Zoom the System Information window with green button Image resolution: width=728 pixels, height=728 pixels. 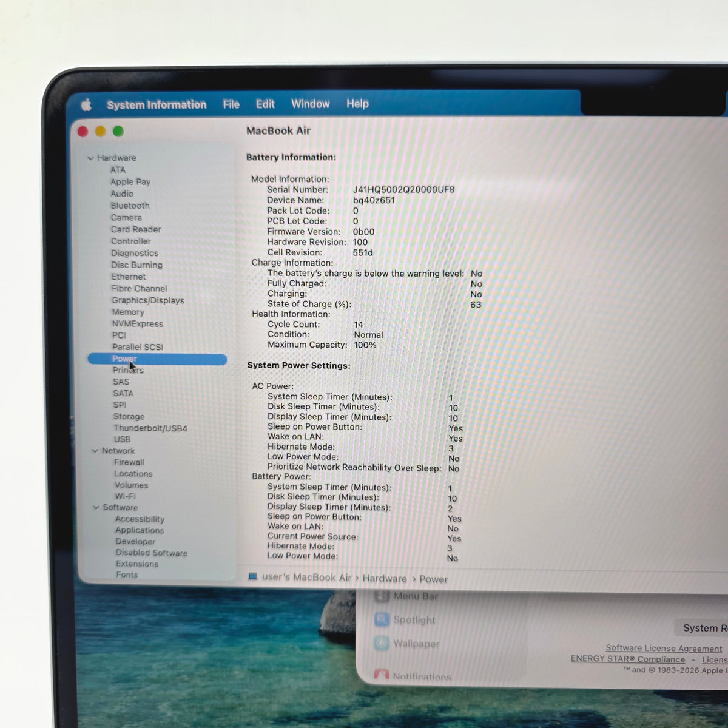(118, 131)
